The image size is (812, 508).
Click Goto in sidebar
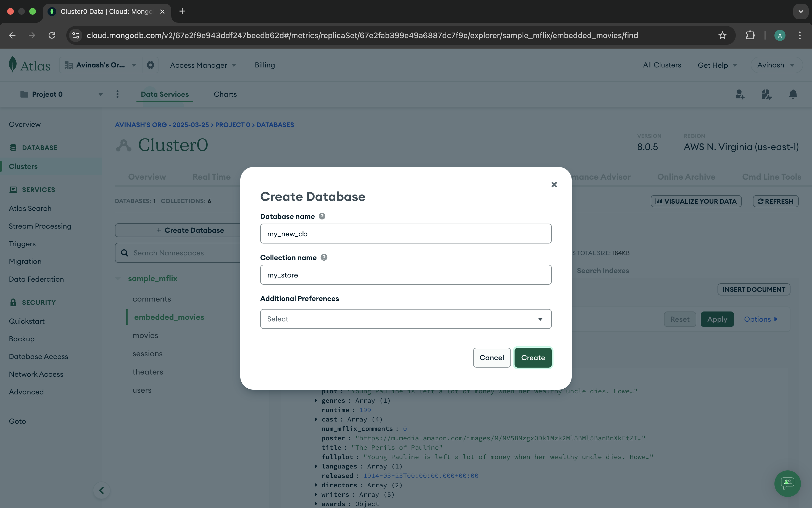click(17, 421)
